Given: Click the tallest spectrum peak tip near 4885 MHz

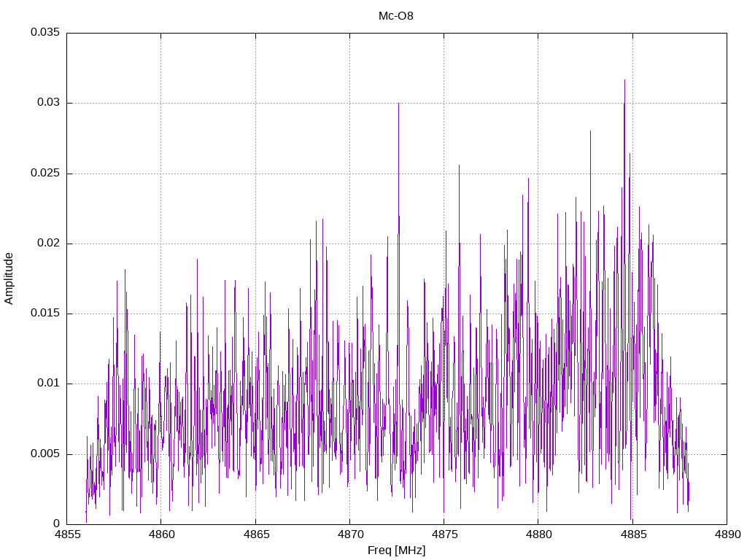Looking at the screenshot, I should [624, 80].
